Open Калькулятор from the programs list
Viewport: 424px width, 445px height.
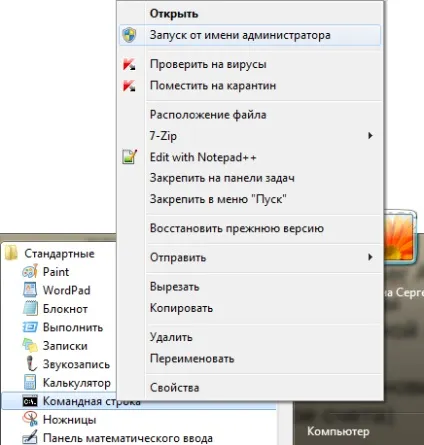76,383
